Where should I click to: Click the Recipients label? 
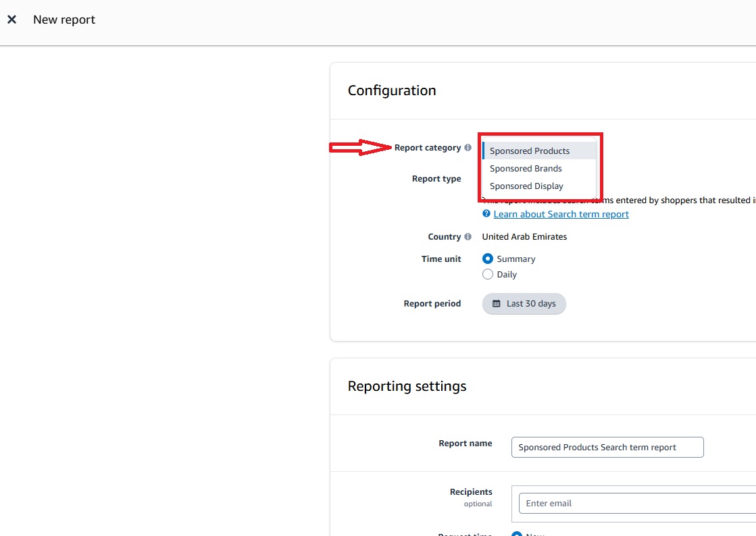pos(471,491)
